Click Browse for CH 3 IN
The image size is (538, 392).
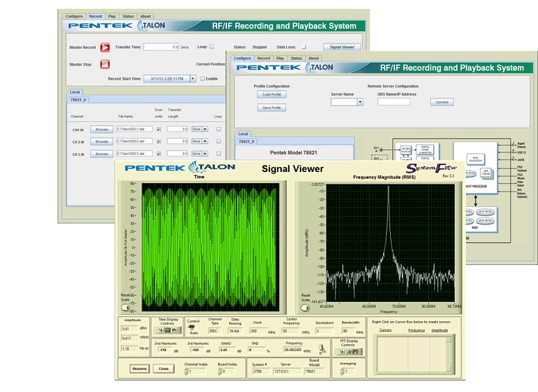pos(101,154)
